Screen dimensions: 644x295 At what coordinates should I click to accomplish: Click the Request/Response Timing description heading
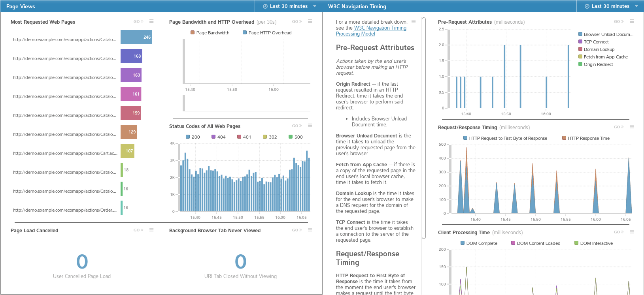point(368,258)
